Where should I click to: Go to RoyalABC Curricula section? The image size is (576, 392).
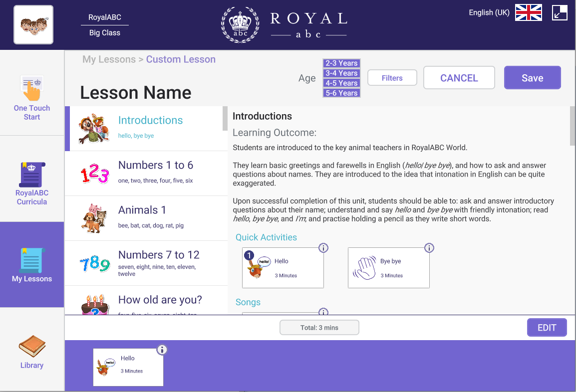[32, 179]
